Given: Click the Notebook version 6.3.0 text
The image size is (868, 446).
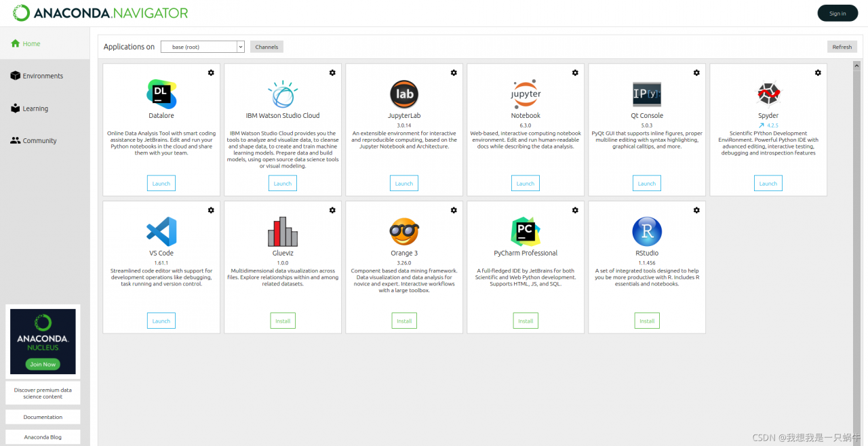Looking at the screenshot, I should pos(526,125).
